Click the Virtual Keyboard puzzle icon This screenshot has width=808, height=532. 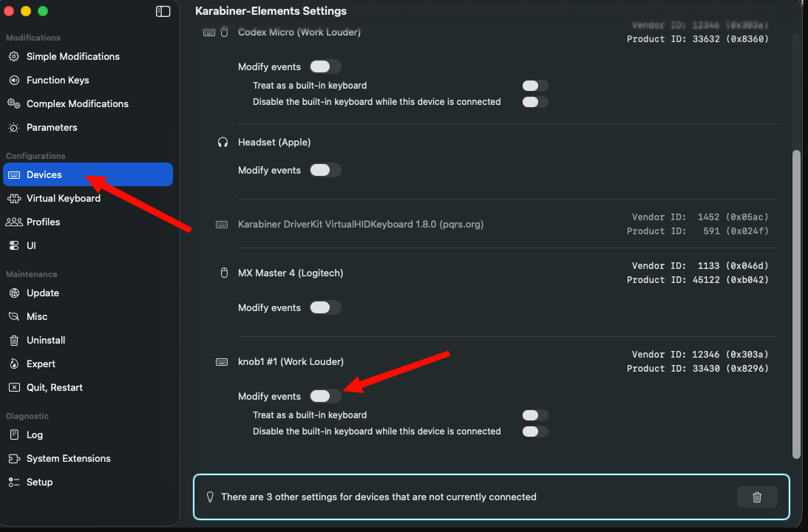coord(14,199)
